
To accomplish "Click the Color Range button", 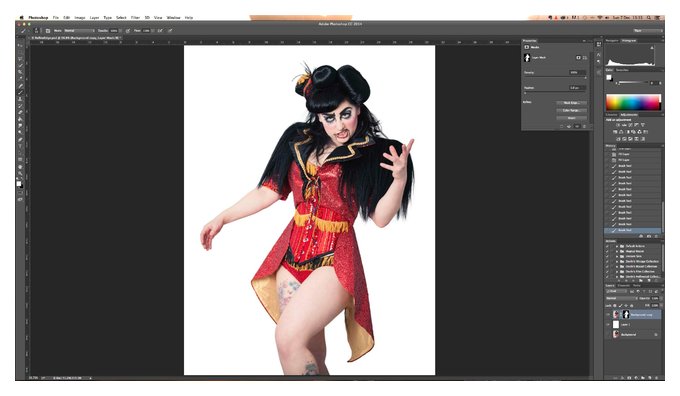I will pyautogui.click(x=572, y=110).
